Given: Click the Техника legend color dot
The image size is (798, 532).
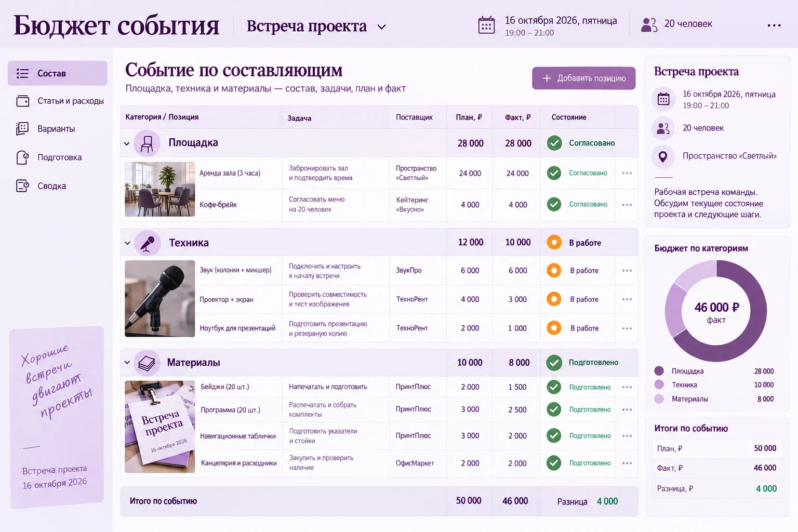Looking at the screenshot, I should point(659,384).
